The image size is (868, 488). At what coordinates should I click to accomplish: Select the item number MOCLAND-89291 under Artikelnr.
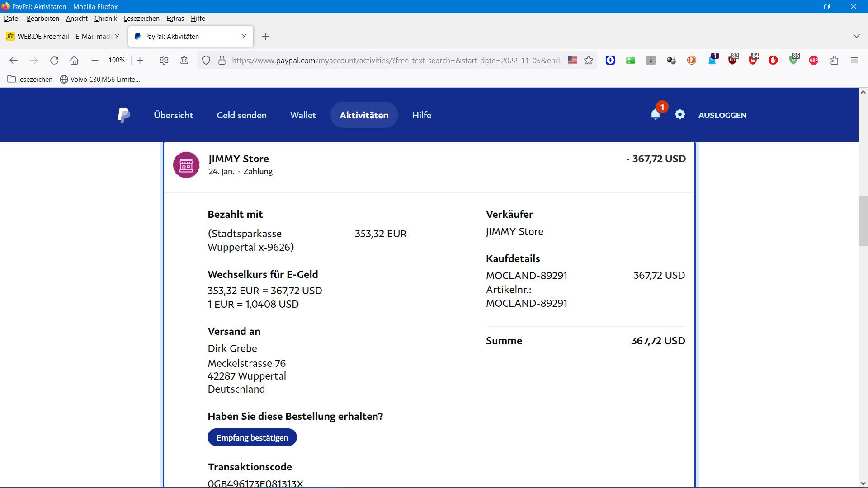(527, 303)
